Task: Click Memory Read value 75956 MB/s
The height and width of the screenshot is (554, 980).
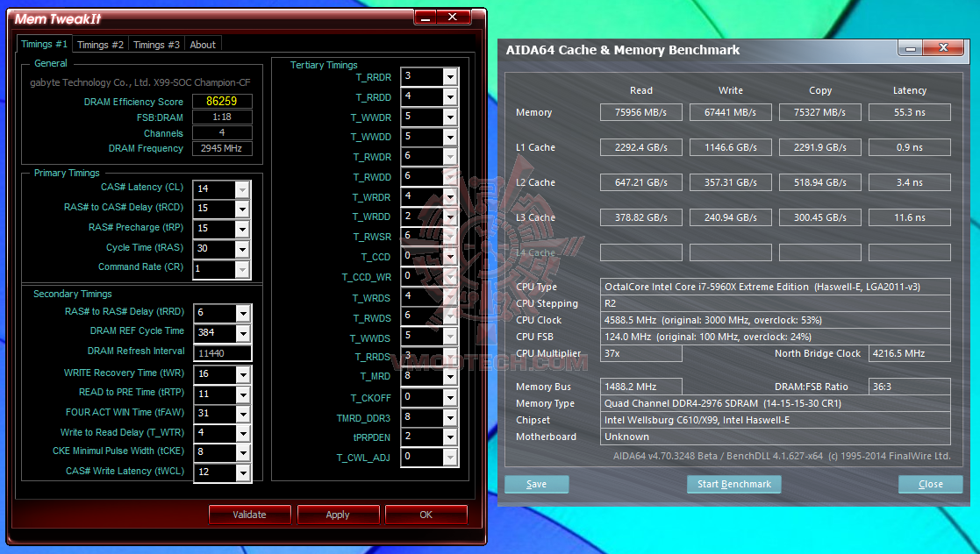Action: tap(640, 112)
